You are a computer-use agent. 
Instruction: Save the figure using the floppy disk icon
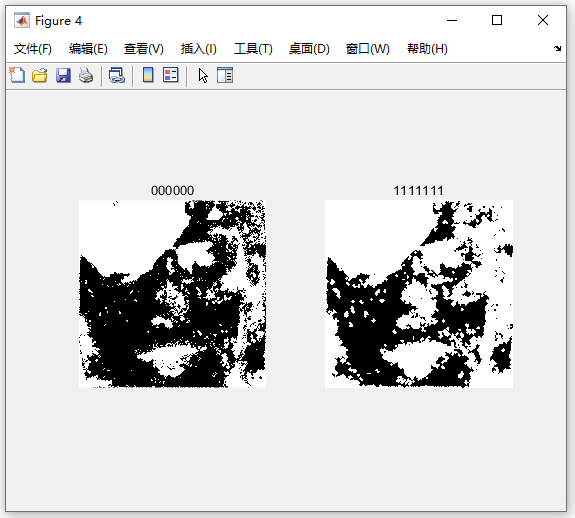(x=63, y=76)
